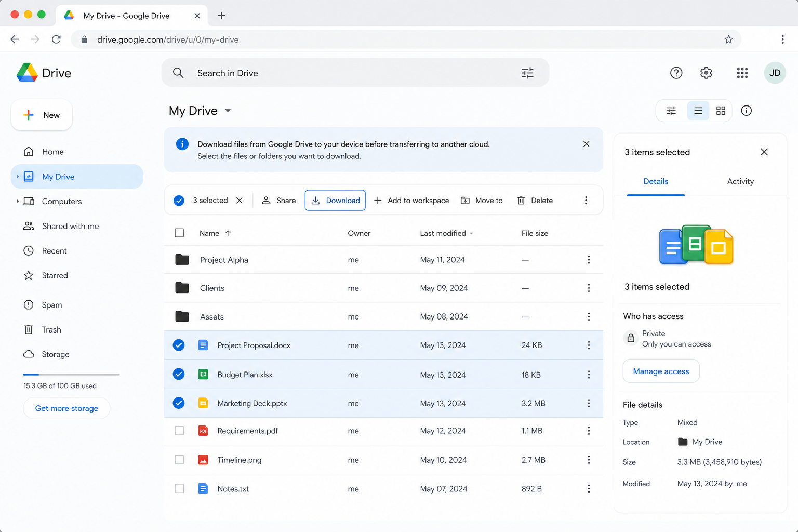Open Recent files

pyautogui.click(x=77, y=251)
